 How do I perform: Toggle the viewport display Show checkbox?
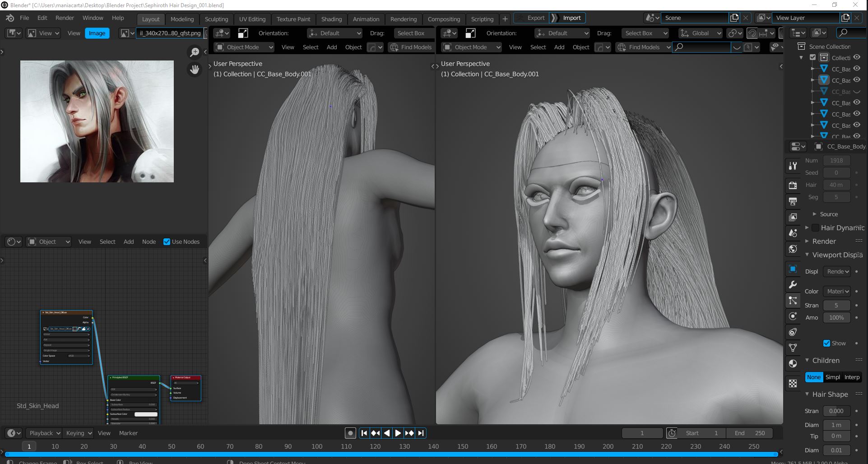826,343
